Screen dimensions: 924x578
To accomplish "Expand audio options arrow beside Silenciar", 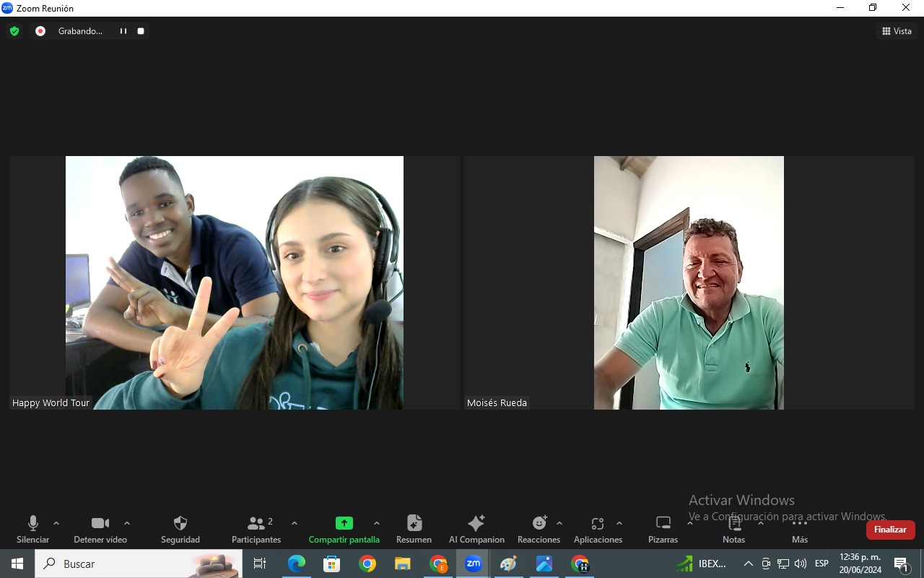I will click(56, 523).
